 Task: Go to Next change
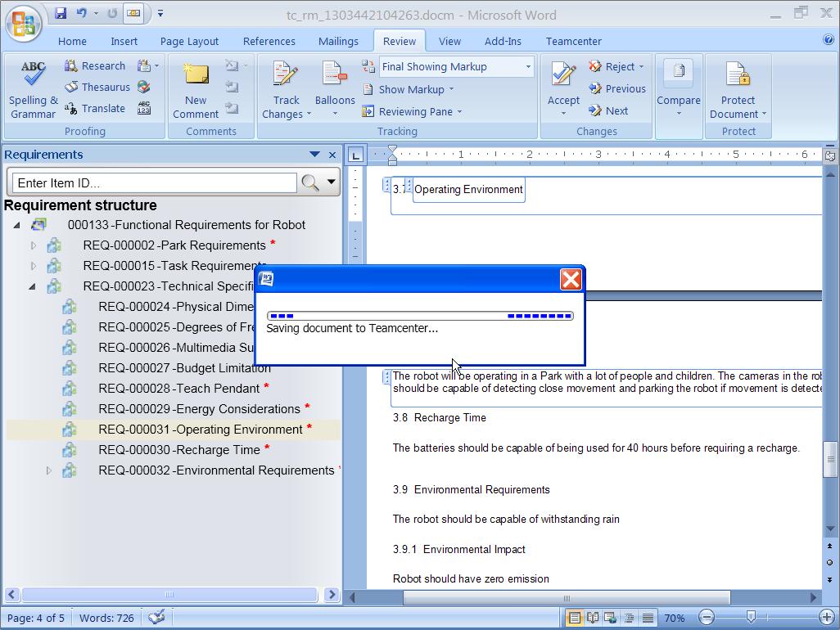[x=608, y=110]
